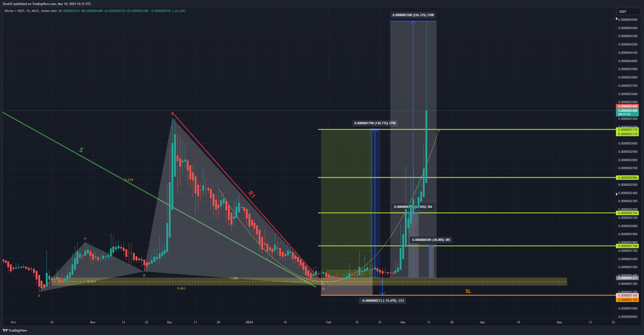Select the pattern point 'D' label
The width and height of the screenshot is (644, 335).
tap(323, 289)
